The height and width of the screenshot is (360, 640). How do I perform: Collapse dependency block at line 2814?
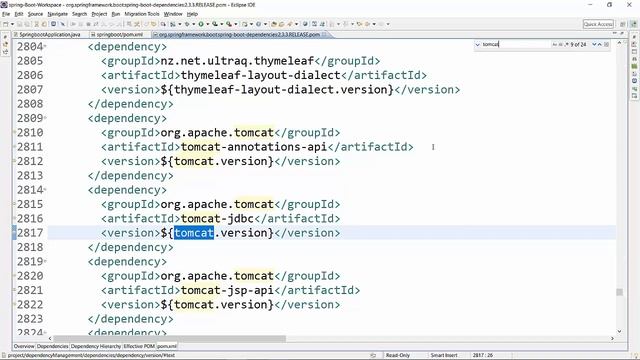(x=45, y=190)
